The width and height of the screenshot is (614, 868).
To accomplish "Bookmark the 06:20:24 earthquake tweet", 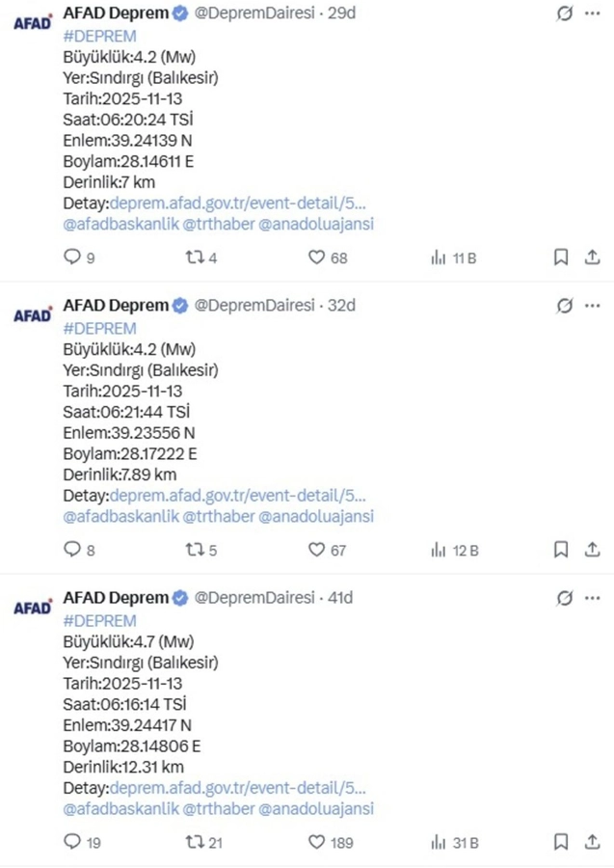I will (x=561, y=258).
